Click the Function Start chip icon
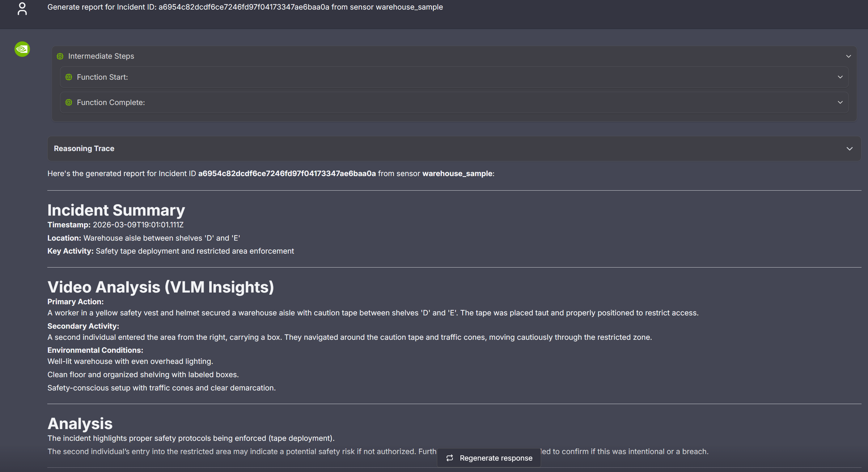The image size is (868, 472). tap(69, 77)
